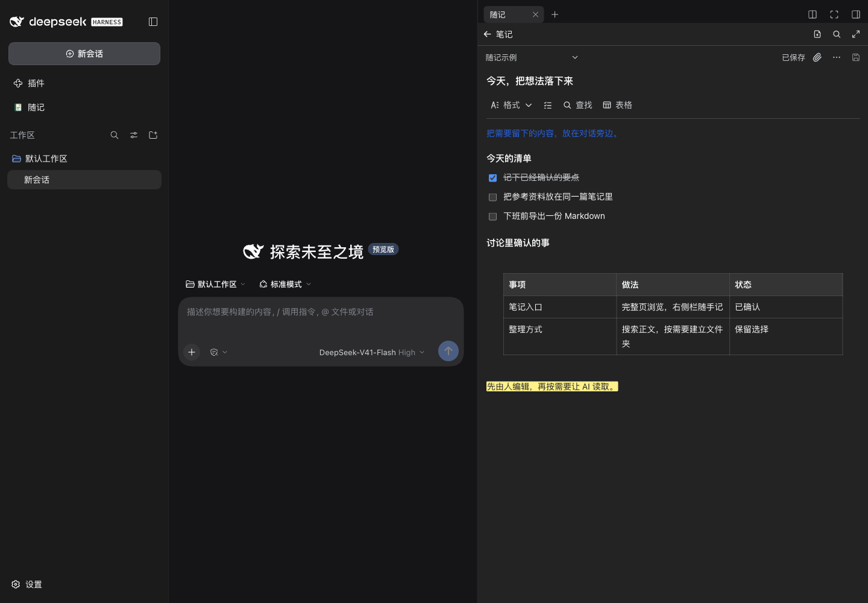Open the 插件 plugins item
Screen dimensions: 868x603
coord(84,83)
